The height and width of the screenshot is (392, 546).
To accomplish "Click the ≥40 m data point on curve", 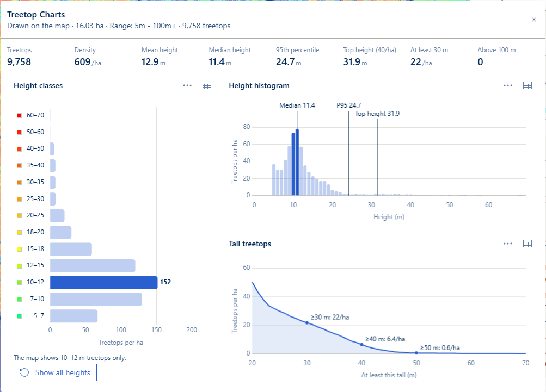I will (x=361, y=345).
